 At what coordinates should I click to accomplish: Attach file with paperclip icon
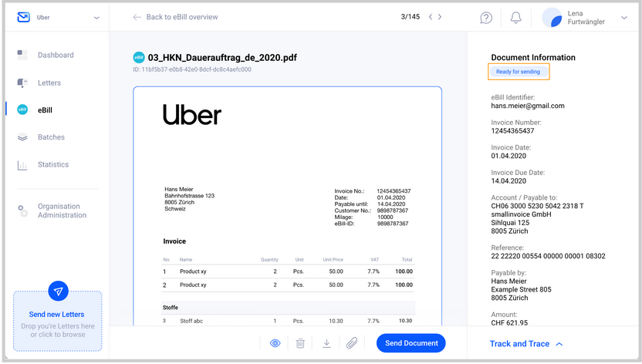pos(352,342)
